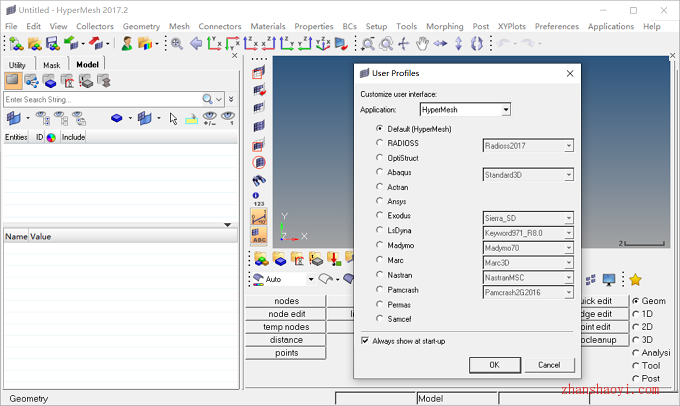This screenshot has width=680, height=406.
Task: Select the XY top plane view icon
Action: coord(214,43)
